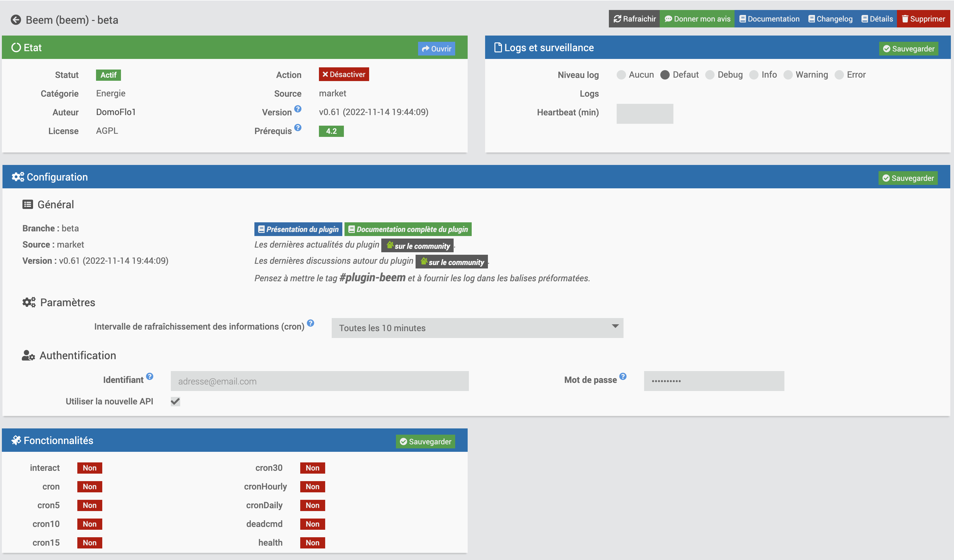
Task: Click the #plugin-beem tag text
Action: (x=373, y=278)
